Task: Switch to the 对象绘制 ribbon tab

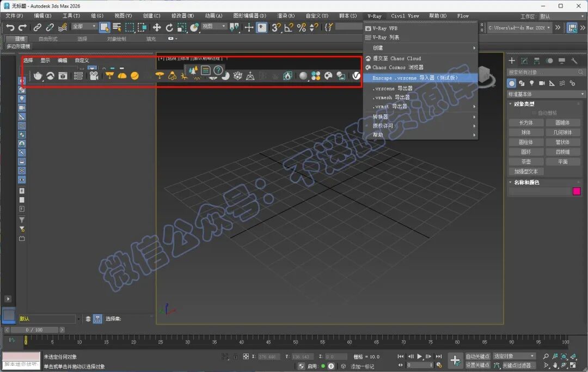Action: (117, 39)
